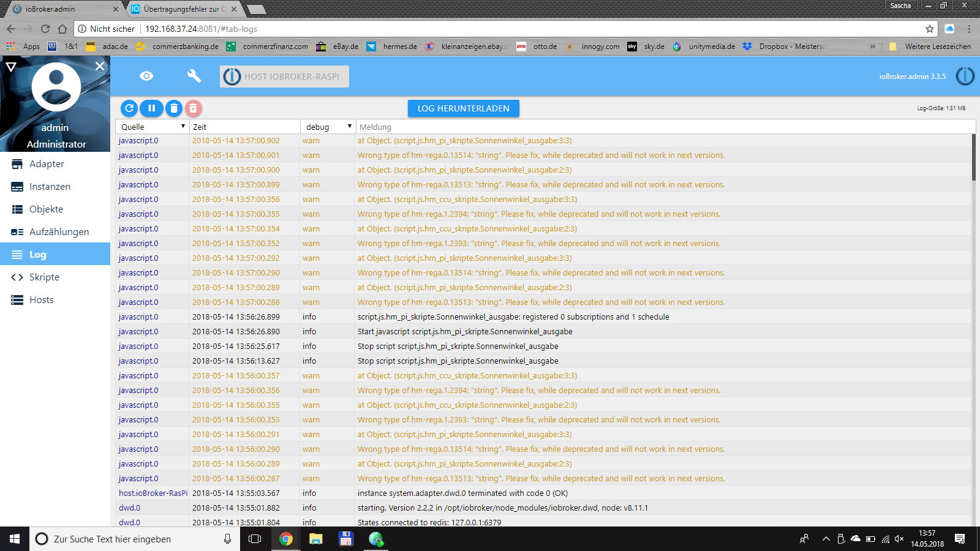
Task: Click the 'Start javascript script.js.hm_pi_skripte' message
Action: [465, 331]
